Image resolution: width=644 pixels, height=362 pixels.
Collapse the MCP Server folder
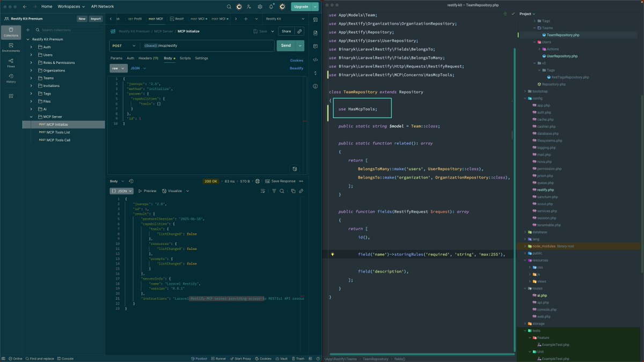click(x=31, y=116)
